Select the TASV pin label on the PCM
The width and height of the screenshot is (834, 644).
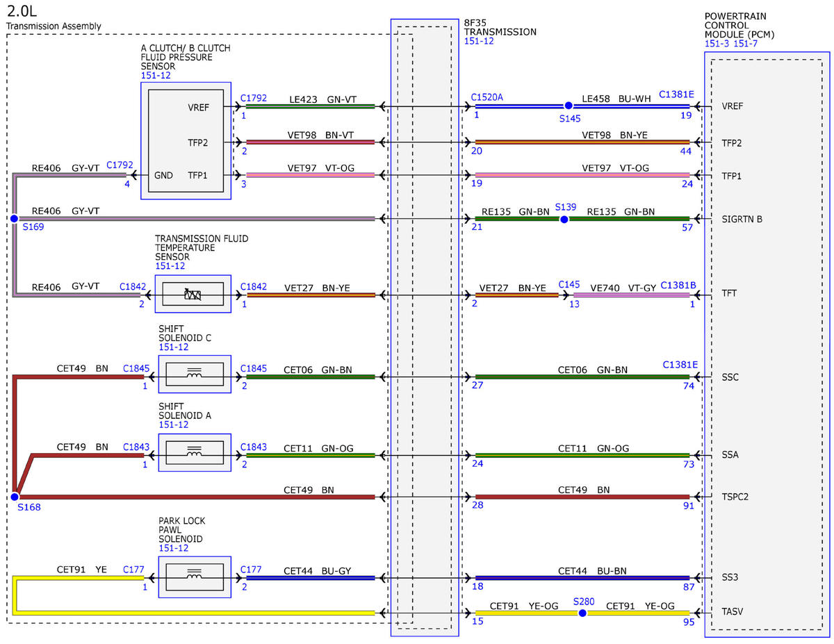click(733, 613)
